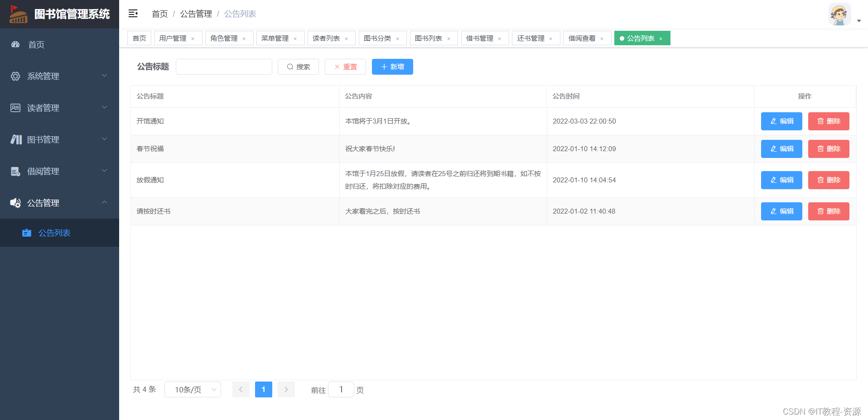The height and width of the screenshot is (420, 868).
Task: Open the 系统管理 sidebar menu
Action: pyautogui.click(x=59, y=76)
